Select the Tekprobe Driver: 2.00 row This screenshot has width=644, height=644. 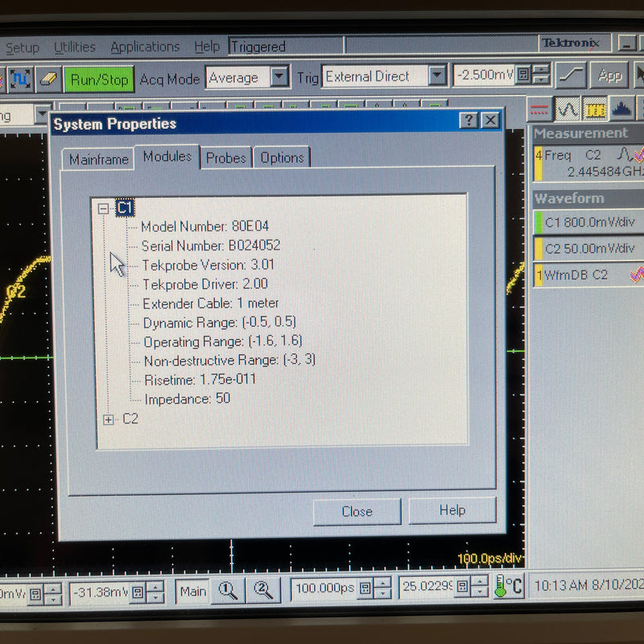205,284
